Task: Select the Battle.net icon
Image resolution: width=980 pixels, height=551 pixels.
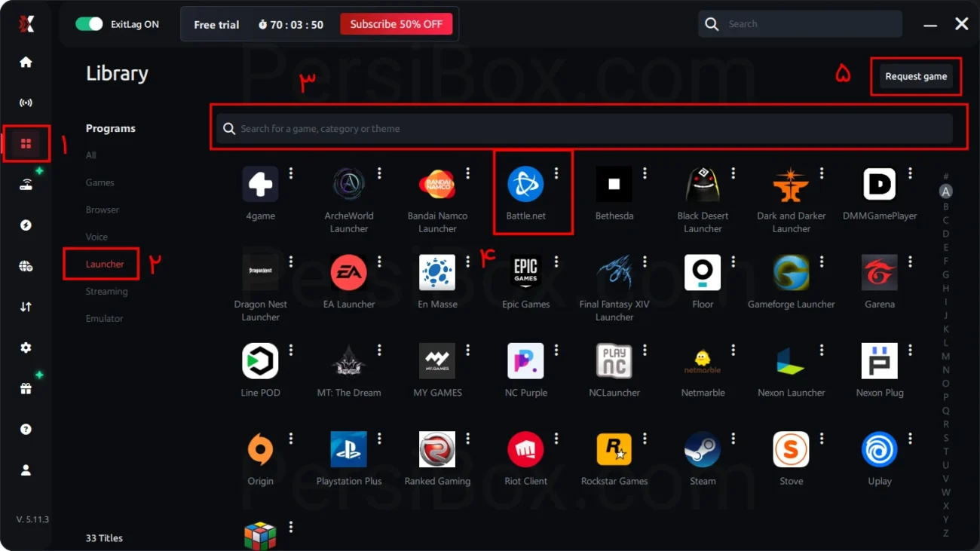Action: point(525,184)
